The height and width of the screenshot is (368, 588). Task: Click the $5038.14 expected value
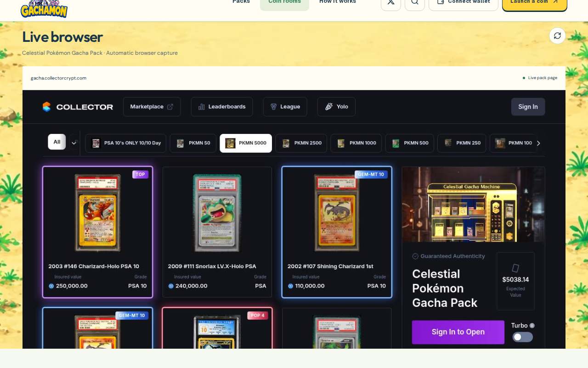[x=515, y=280]
